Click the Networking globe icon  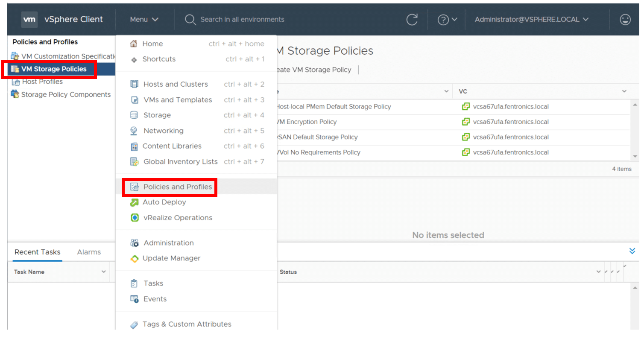(134, 131)
